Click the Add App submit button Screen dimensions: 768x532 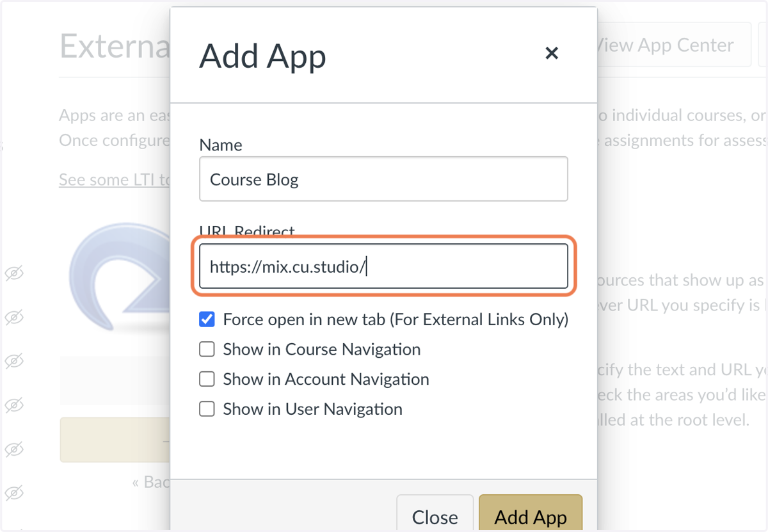[531, 514]
